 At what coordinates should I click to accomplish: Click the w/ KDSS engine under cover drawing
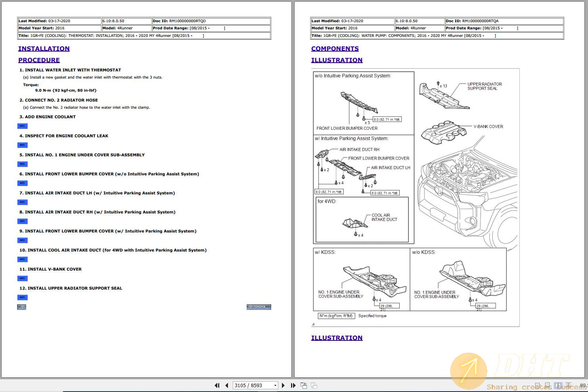pyautogui.click(x=375, y=281)
